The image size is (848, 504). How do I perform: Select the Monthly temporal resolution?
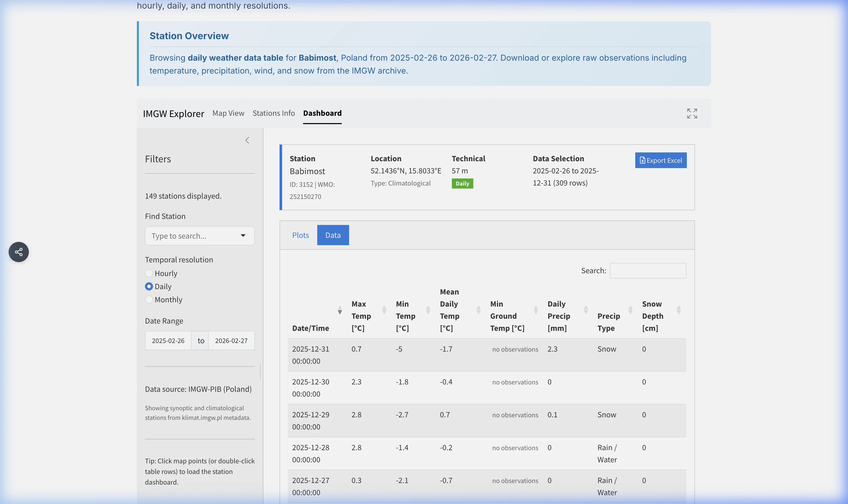149,300
